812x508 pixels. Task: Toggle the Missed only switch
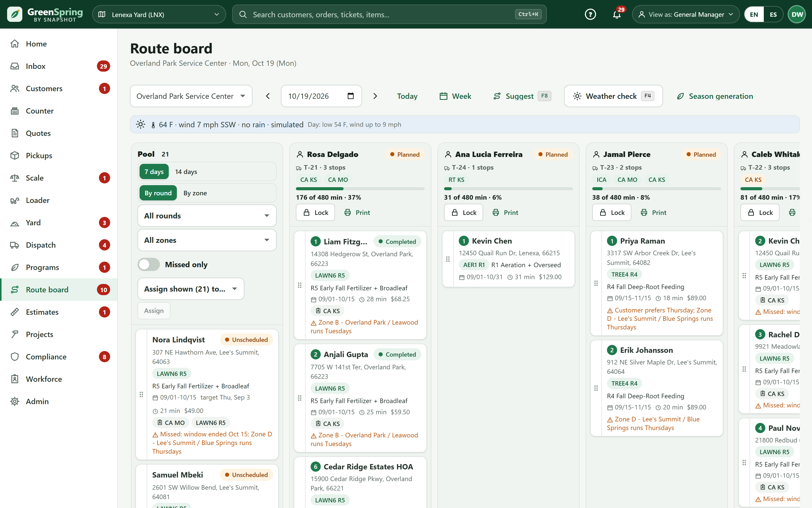[149, 264]
